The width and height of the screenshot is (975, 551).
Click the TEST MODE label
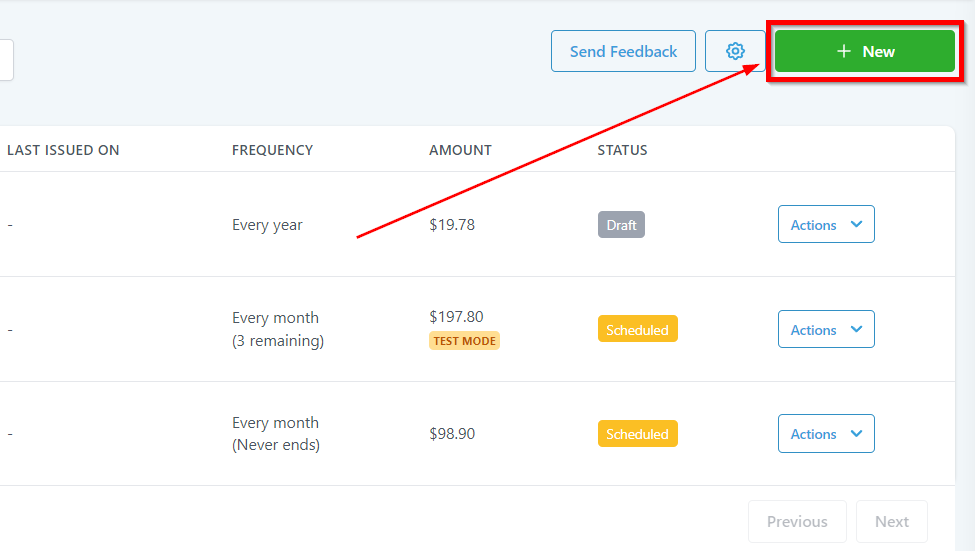point(464,340)
